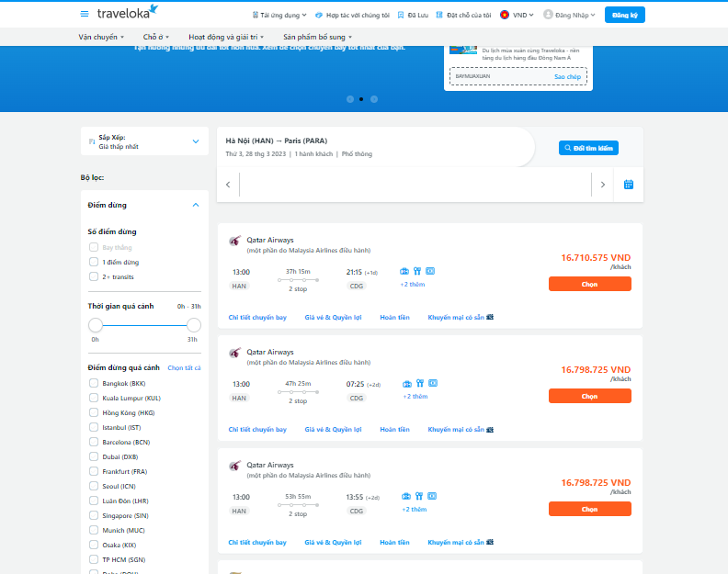
Task: Click the Đã Lưu bookmark icon
Action: (401, 15)
